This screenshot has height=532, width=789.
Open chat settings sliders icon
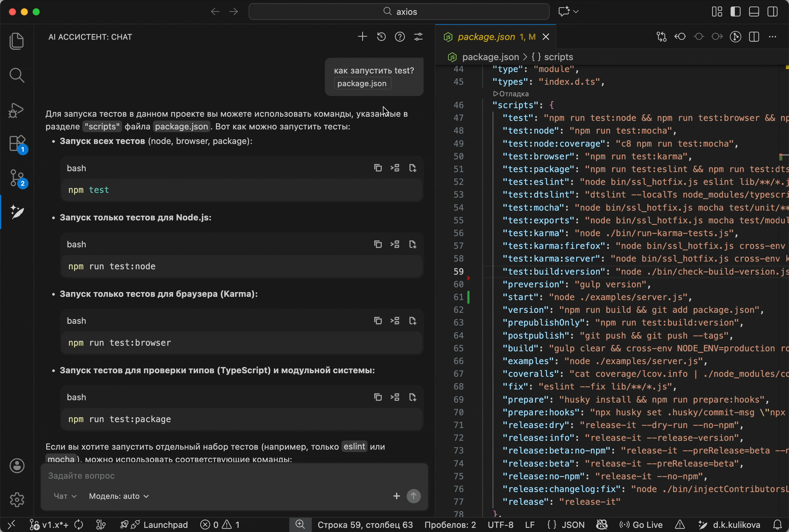pos(418,37)
